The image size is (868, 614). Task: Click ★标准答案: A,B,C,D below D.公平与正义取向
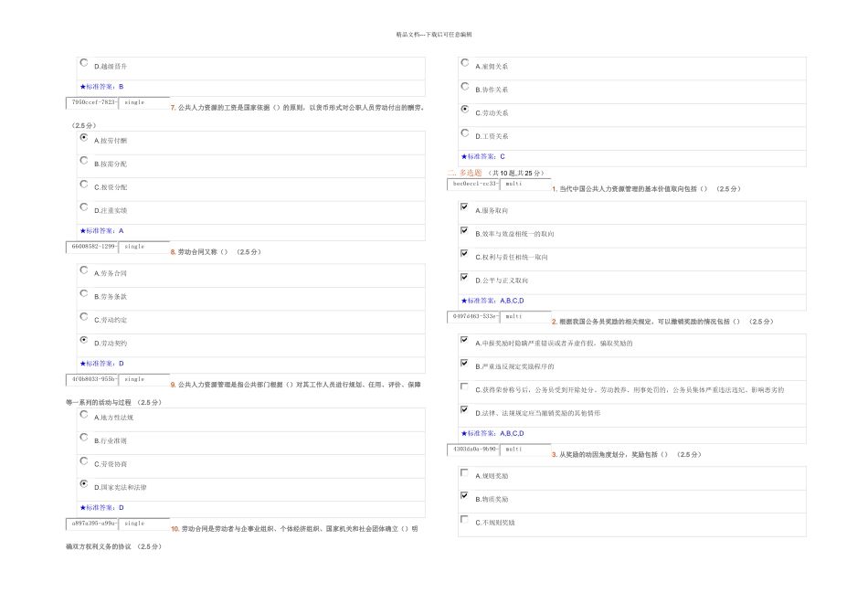492,301
